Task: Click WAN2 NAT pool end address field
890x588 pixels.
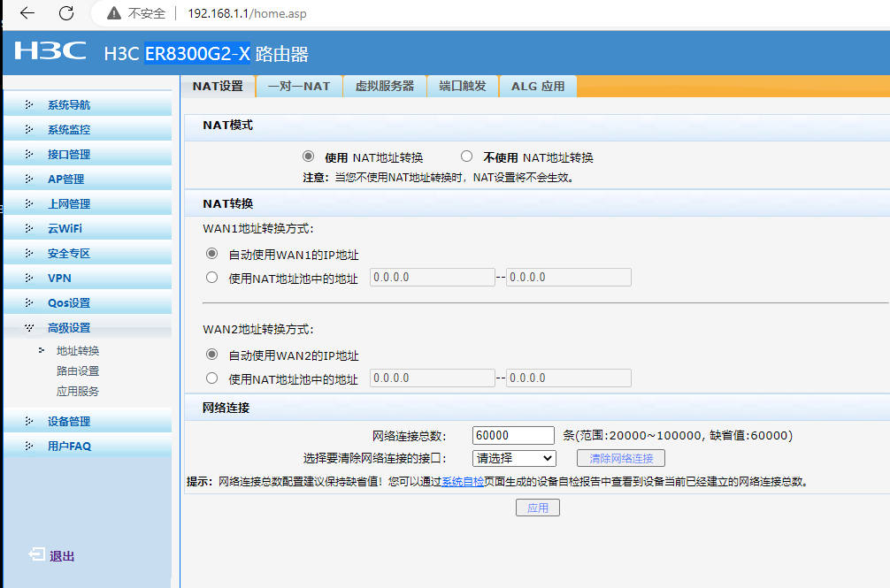Action: coord(568,378)
